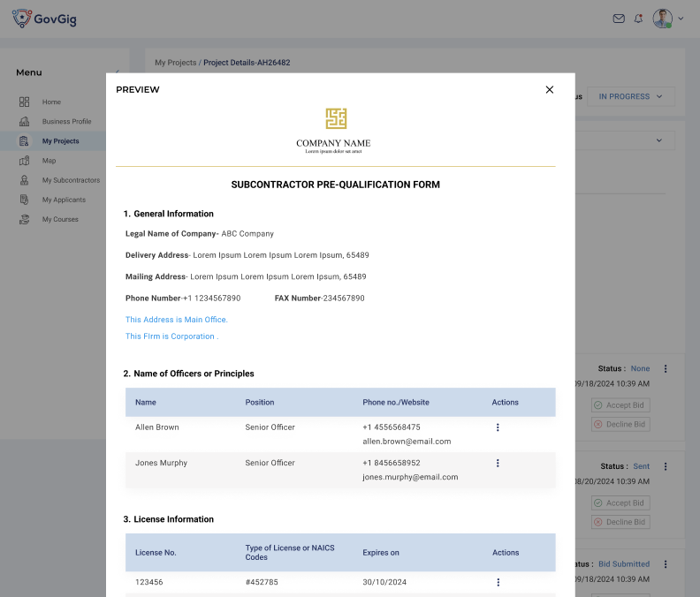Image resolution: width=700 pixels, height=597 pixels.
Task: Click the GovGig logo
Action: (x=44, y=19)
